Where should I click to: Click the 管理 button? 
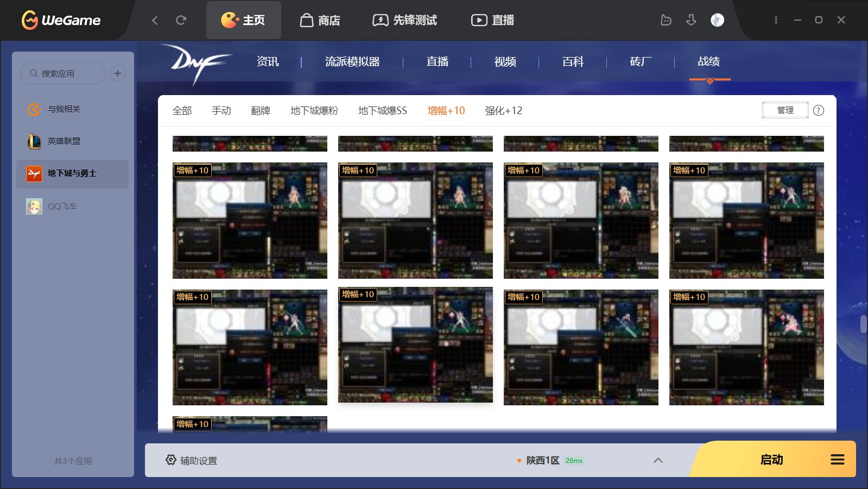(x=785, y=110)
